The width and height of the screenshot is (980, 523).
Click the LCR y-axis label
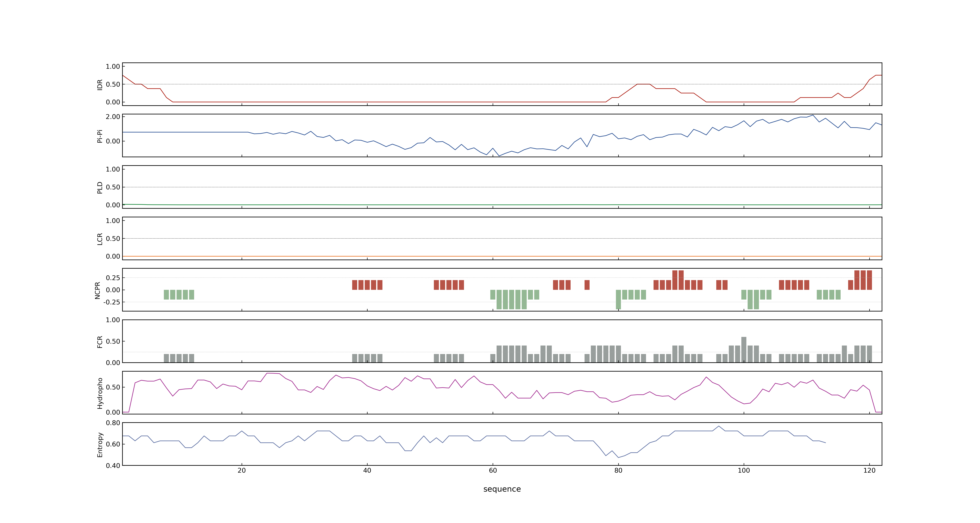tap(100, 239)
